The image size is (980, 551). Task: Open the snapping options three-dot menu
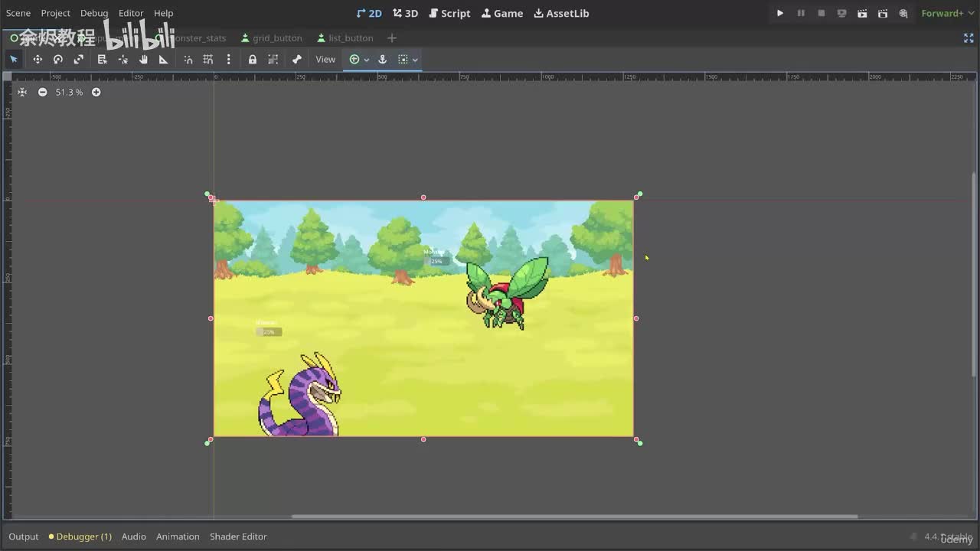coord(228,59)
